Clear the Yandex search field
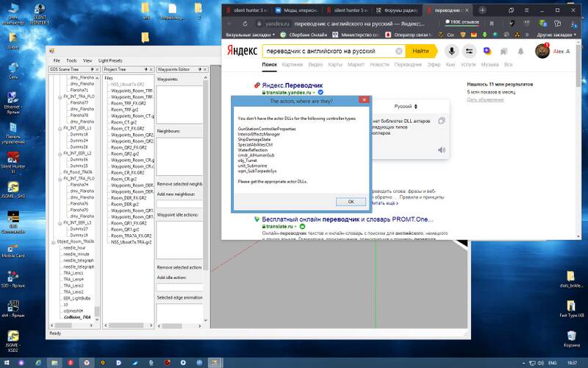The image size is (588, 368). pos(399,51)
